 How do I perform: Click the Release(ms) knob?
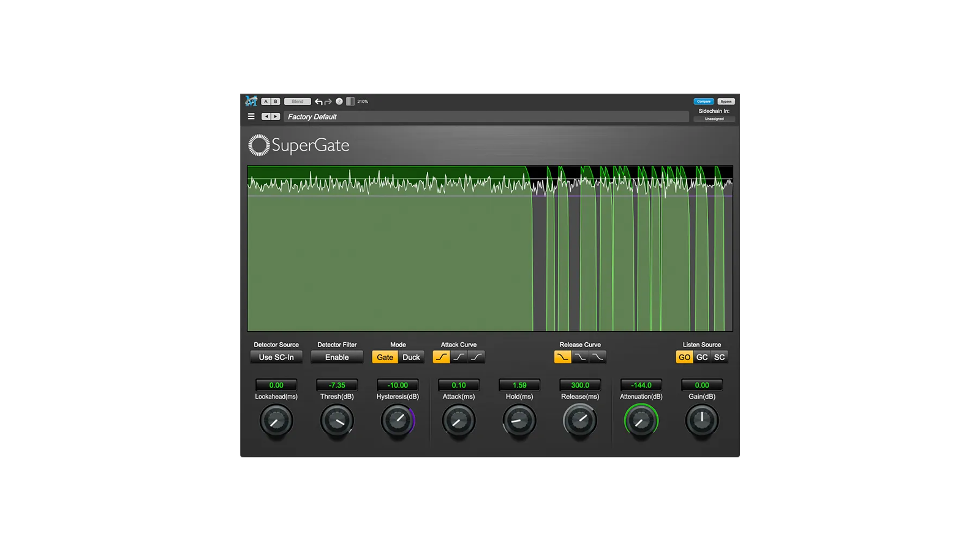tap(580, 421)
